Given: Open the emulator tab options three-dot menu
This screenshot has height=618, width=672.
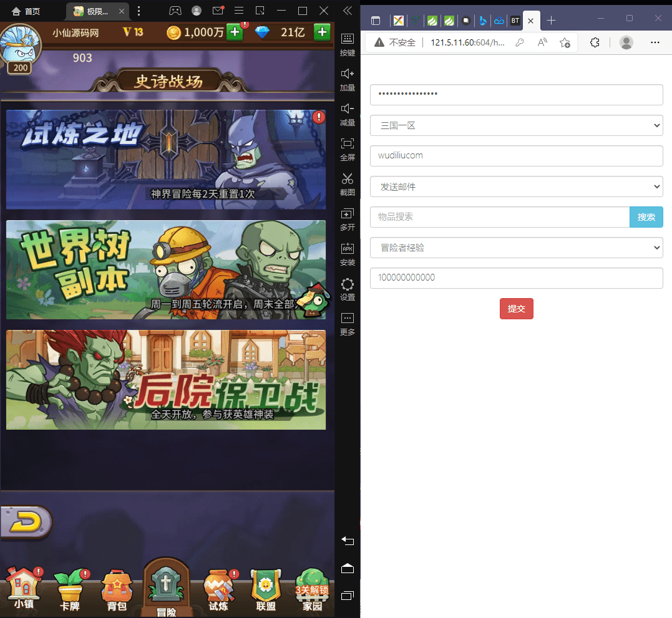Looking at the screenshot, I should point(139,11).
